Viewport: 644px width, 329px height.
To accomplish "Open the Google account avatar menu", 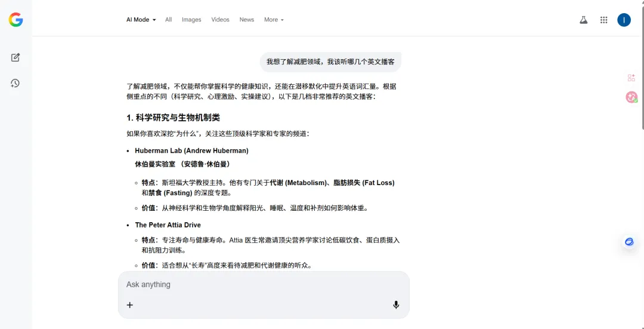I will coord(624,20).
